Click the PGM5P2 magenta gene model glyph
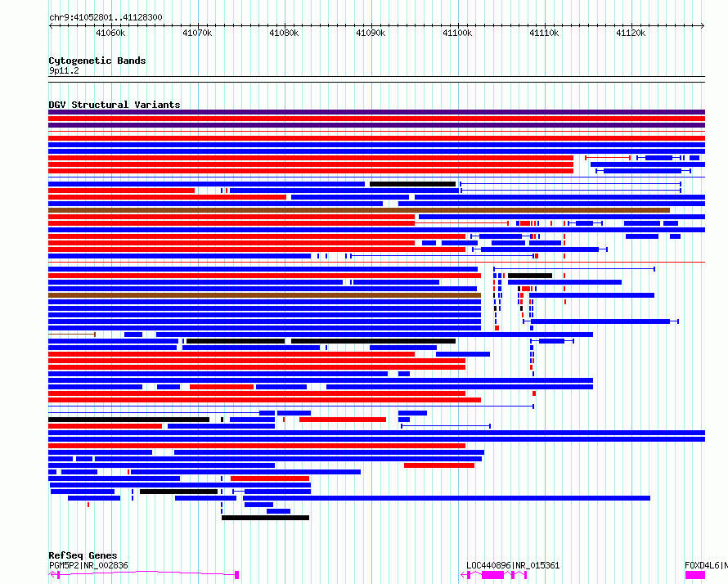Screen dimensions: 728x584 click(144, 575)
